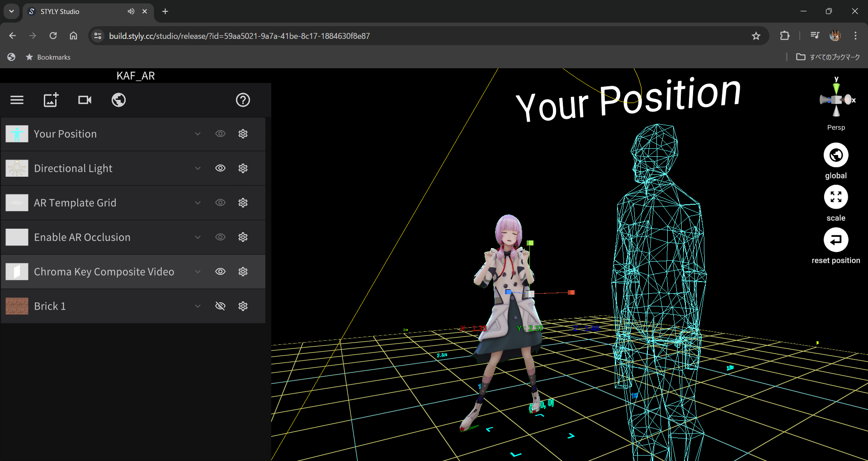
Task: Mute the STYLY Studio tab audio
Action: click(131, 11)
